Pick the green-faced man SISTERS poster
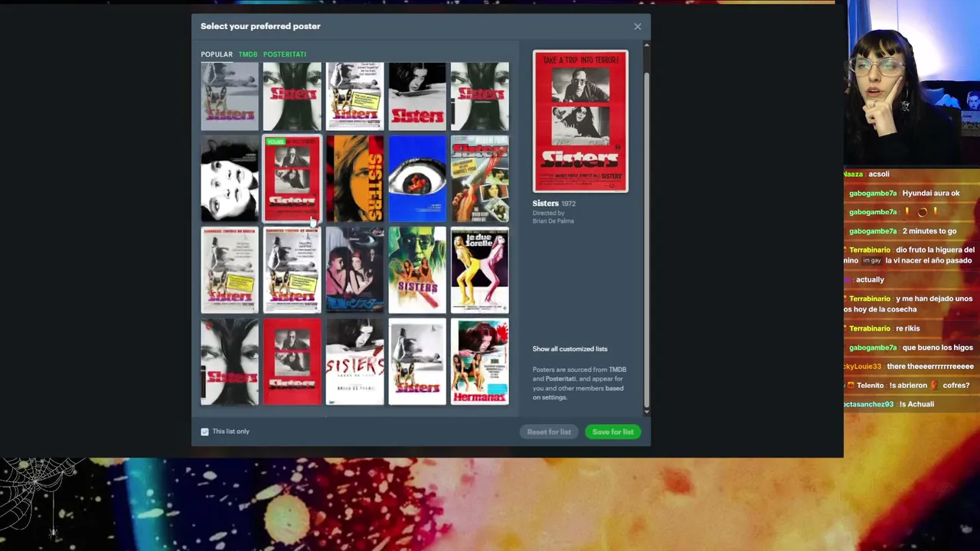Image resolution: width=980 pixels, height=551 pixels. pyautogui.click(x=417, y=270)
